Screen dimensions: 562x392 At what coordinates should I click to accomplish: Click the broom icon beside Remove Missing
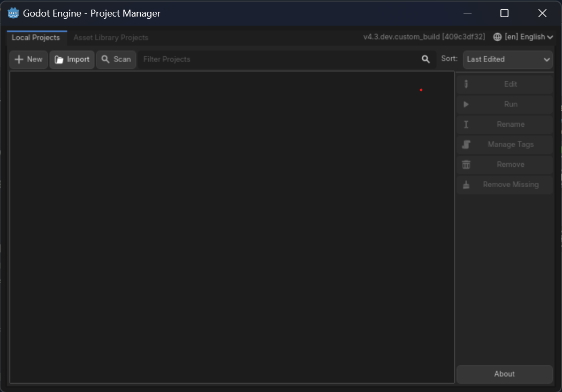coord(466,185)
